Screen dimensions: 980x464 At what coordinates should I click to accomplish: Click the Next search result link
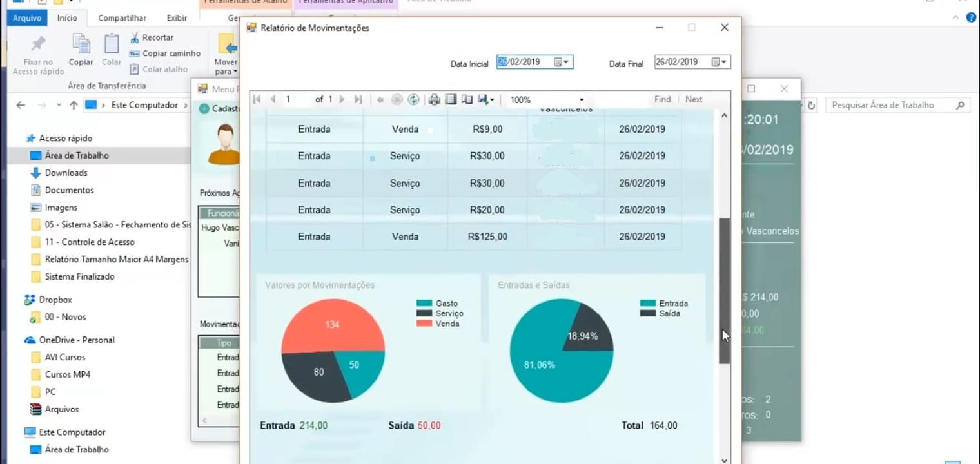pos(694,99)
